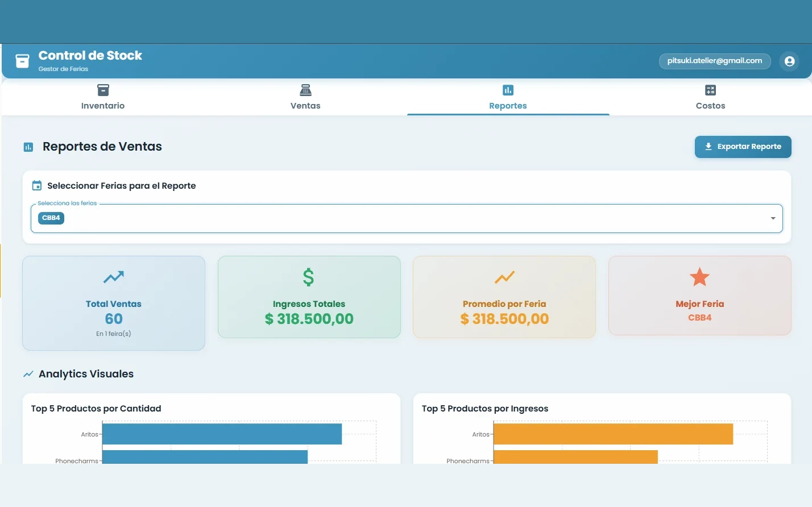The image size is (812, 507).
Task: Click the Ventas cash register icon
Action: (305, 90)
